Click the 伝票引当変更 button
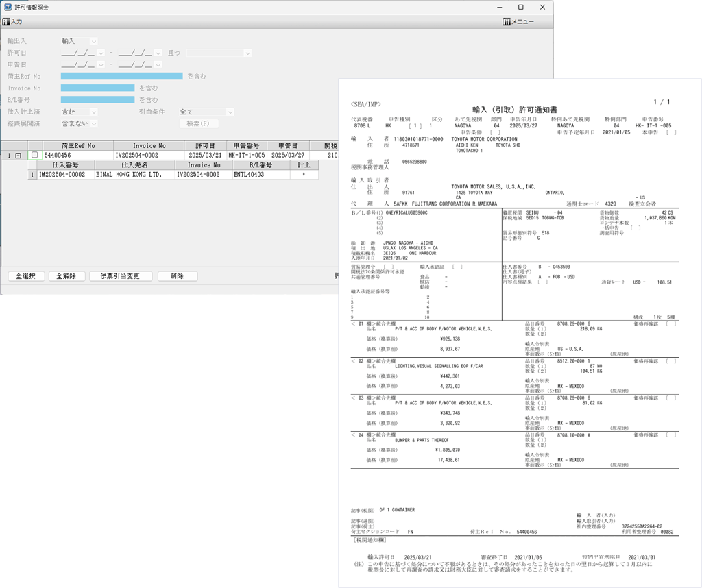Viewport: 702px width, 588px height. (x=120, y=276)
